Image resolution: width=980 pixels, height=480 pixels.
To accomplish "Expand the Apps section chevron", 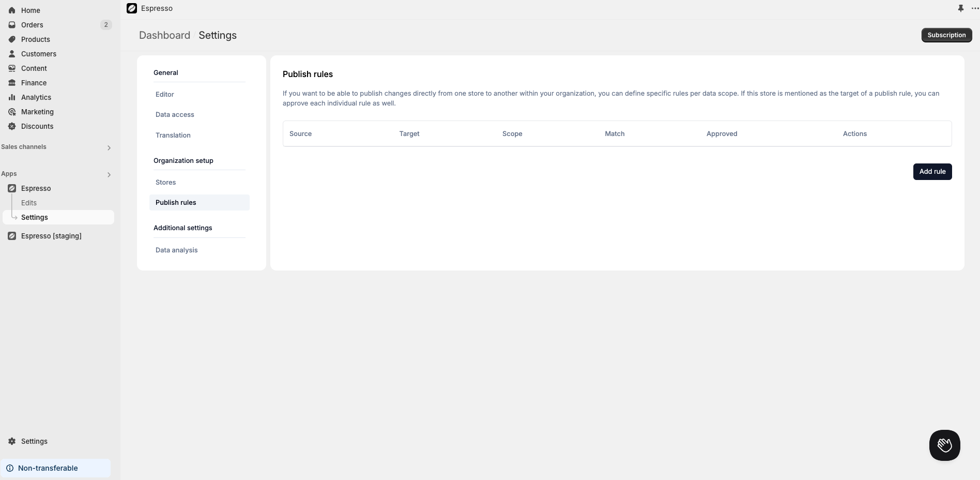I will point(109,175).
